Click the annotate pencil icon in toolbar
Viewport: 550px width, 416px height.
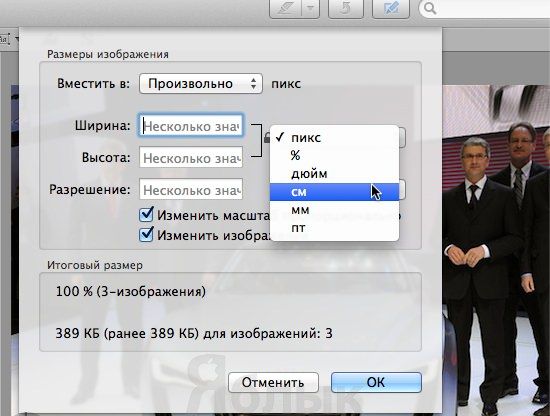click(x=286, y=8)
